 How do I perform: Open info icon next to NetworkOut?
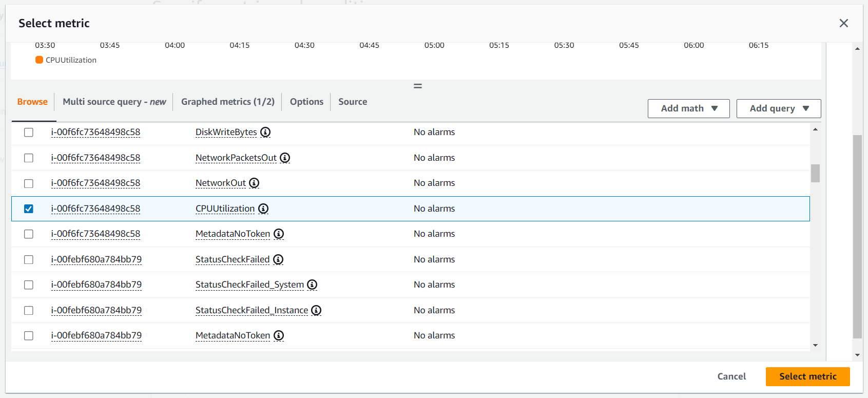tap(254, 183)
